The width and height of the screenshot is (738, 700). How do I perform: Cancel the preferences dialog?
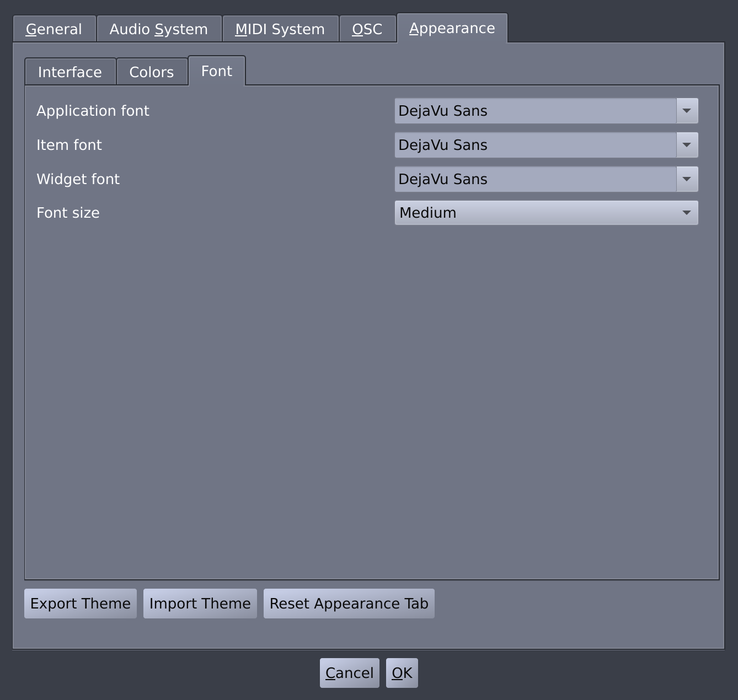click(x=349, y=673)
